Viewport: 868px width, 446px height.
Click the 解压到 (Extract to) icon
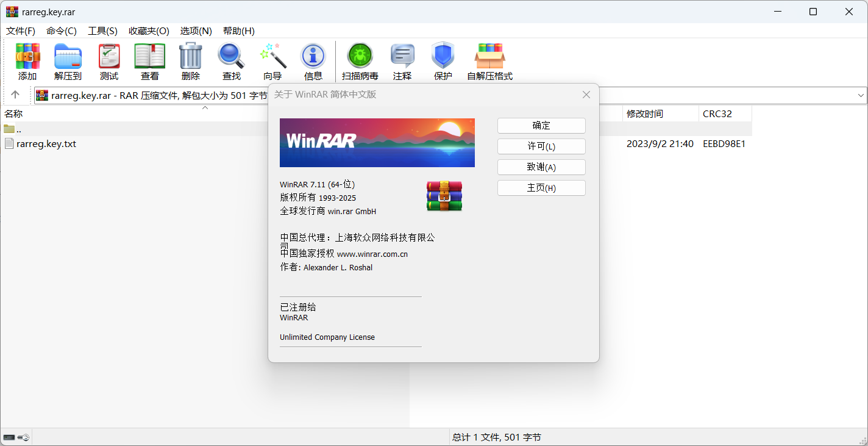coord(68,56)
